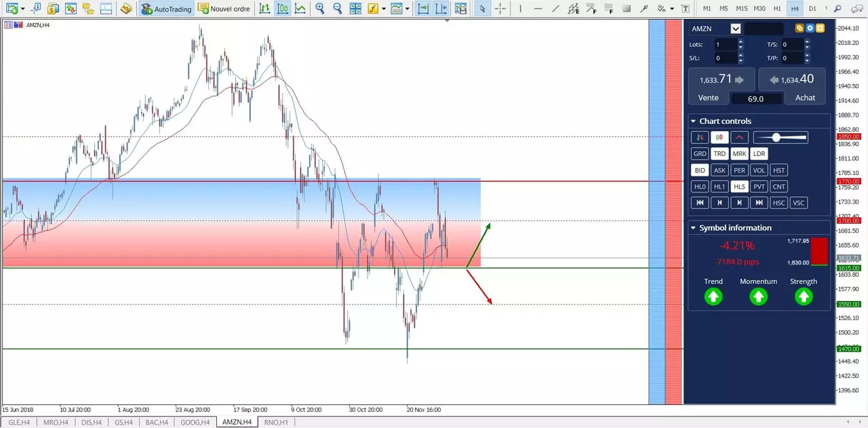Viewport: 868px width, 428px height.
Task: Toggle the MRK chart control
Action: click(739, 154)
